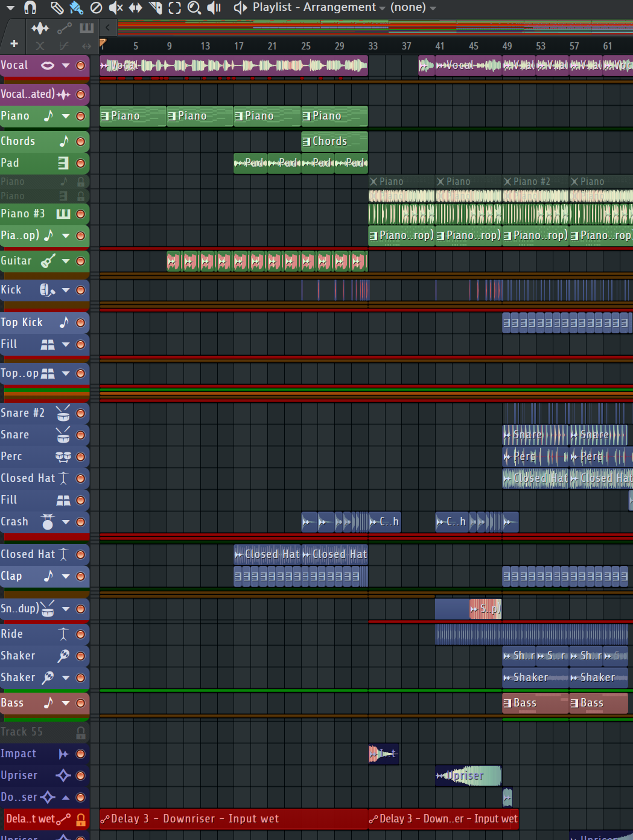Mute the Vocal track
This screenshot has height=840, width=633.
pos(80,65)
